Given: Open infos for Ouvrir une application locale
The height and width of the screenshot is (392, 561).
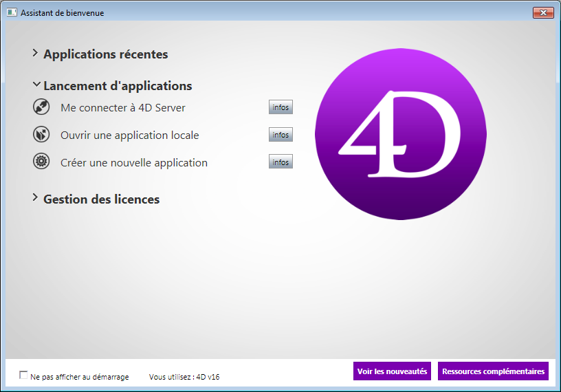Looking at the screenshot, I should click(x=280, y=135).
